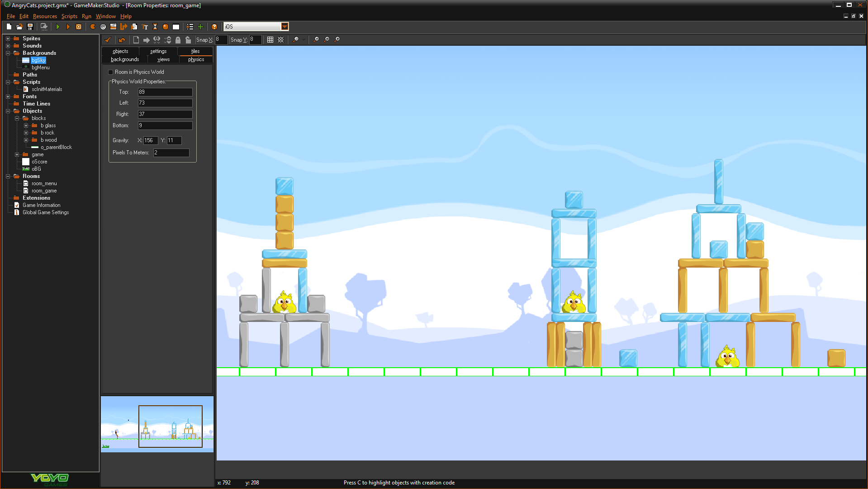Lock all instances in the room
Screen dimensions: 868x489
point(178,39)
